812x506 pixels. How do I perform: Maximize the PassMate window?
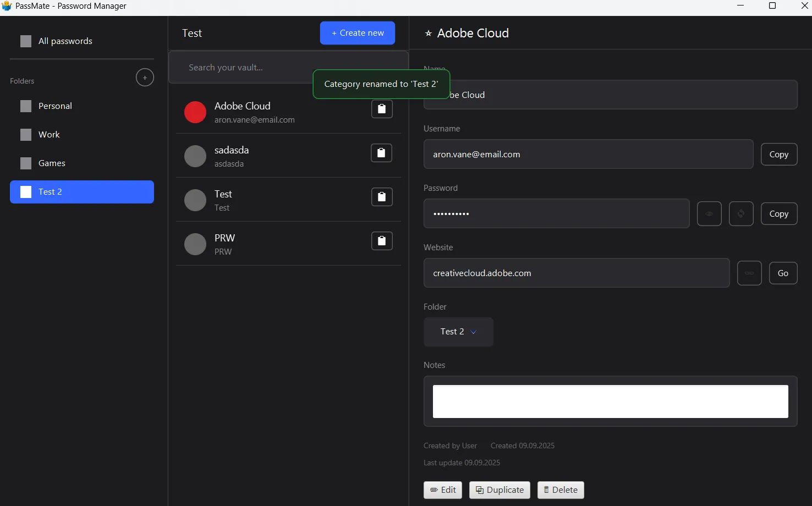coord(772,6)
